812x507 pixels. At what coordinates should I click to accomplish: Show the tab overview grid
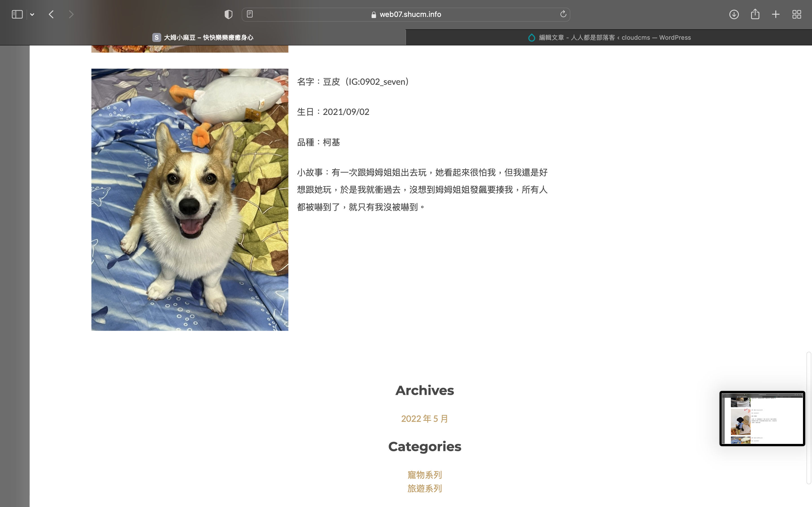(x=796, y=14)
